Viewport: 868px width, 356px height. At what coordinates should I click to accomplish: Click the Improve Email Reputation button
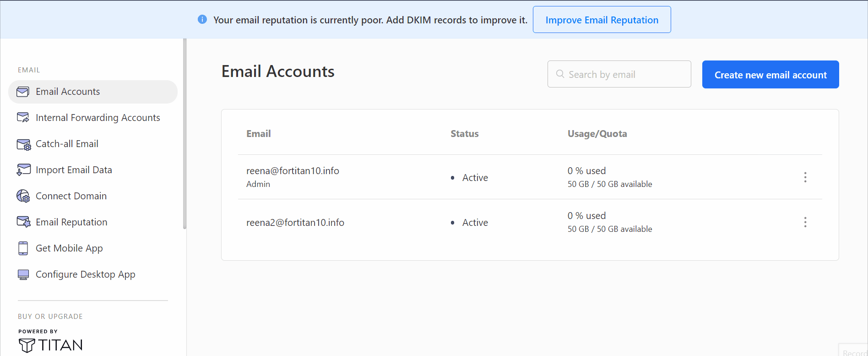(x=602, y=20)
